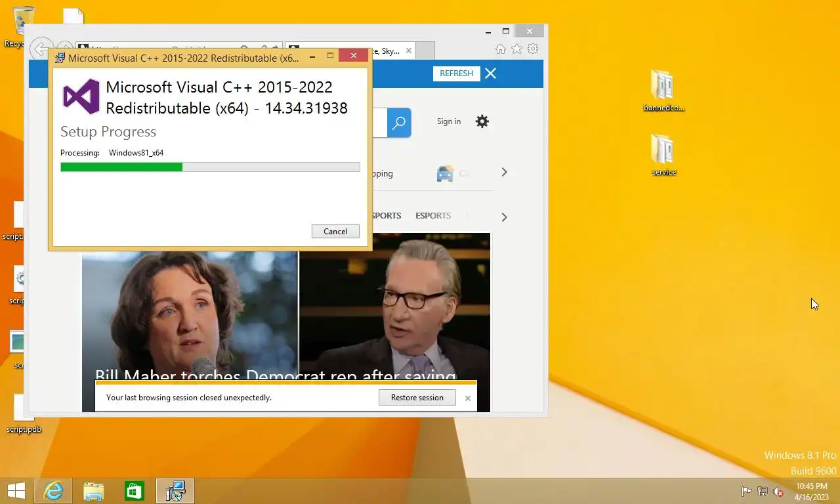Close the browser tab ending in Sky...
840x504 pixels.
(409, 51)
